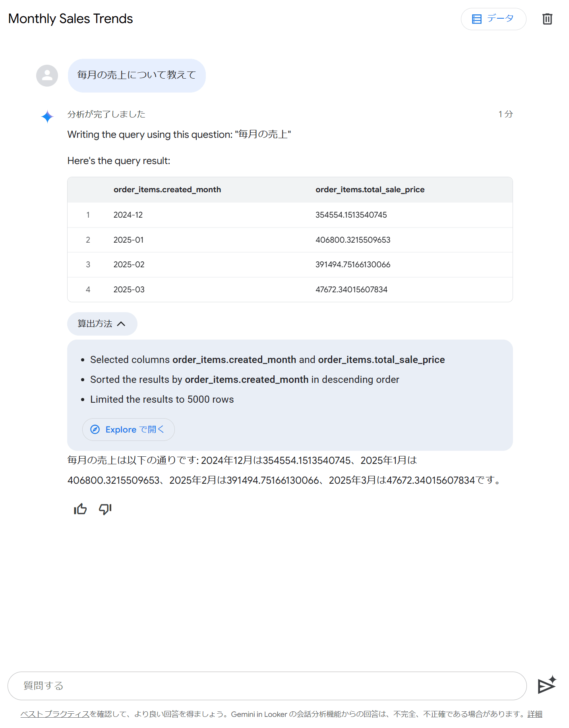Click the Sorted the results line

(245, 379)
